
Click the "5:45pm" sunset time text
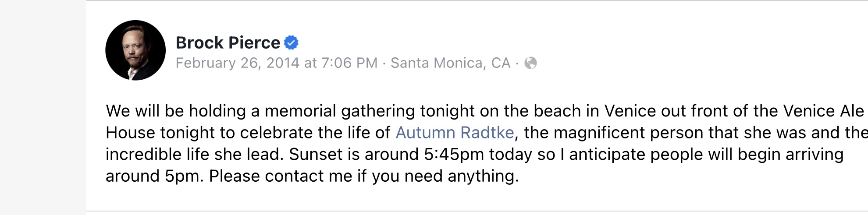(454, 155)
